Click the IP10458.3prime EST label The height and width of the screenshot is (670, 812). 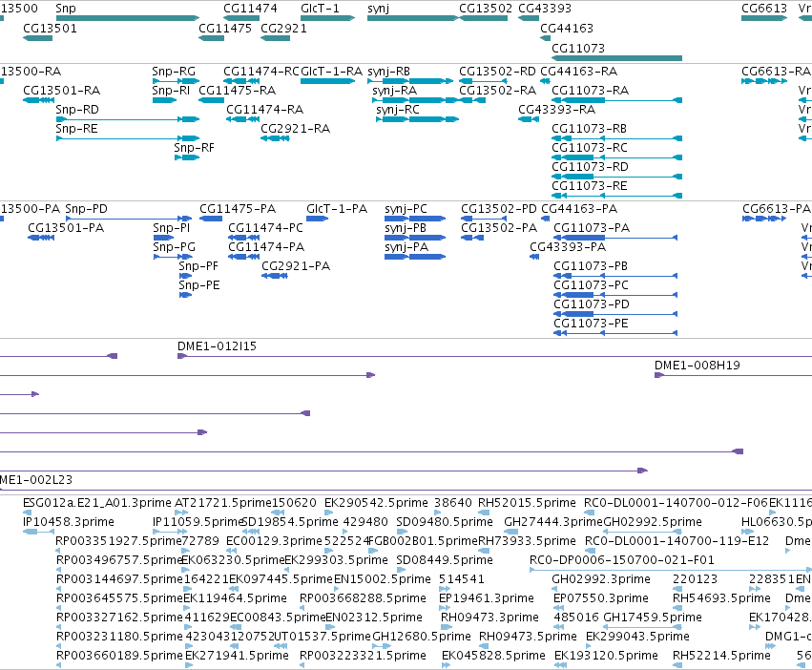[x=69, y=522]
